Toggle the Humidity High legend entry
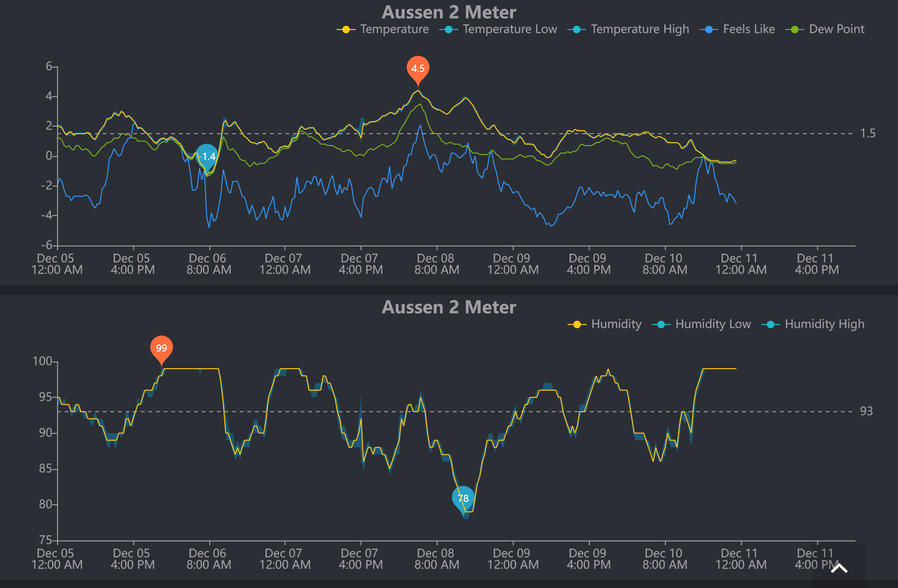Image resolution: width=898 pixels, height=588 pixels. click(813, 324)
